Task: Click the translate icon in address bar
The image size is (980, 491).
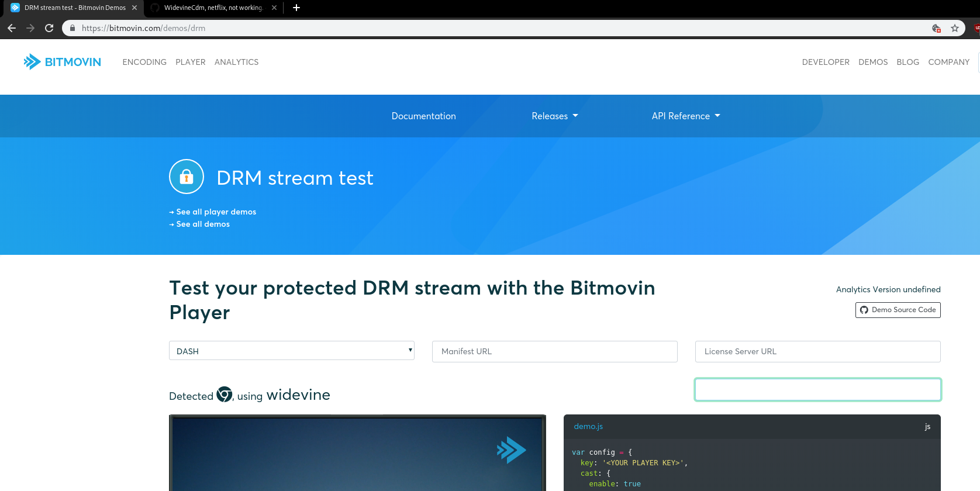Action: [936, 28]
